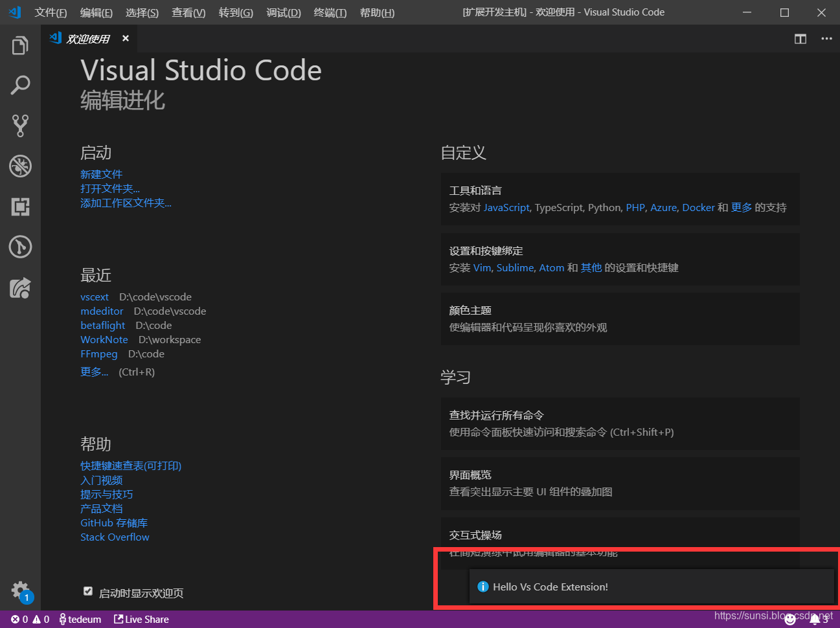The height and width of the screenshot is (628, 840).
Task: Click the errors and warnings status indicator
Action: click(30, 620)
